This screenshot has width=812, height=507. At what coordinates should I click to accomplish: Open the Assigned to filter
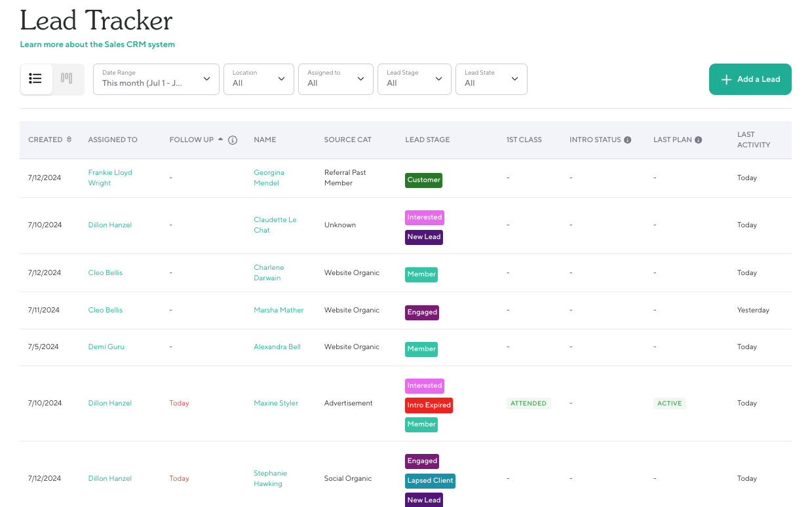click(x=336, y=79)
